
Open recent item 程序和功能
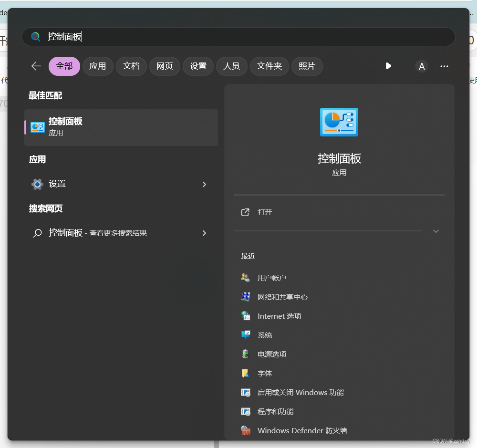pos(275,412)
